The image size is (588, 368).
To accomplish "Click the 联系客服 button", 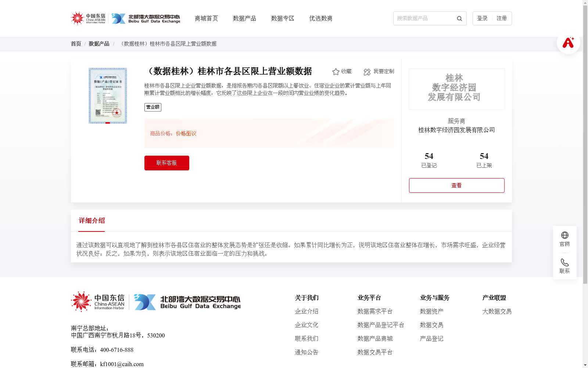I will point(166,163).
